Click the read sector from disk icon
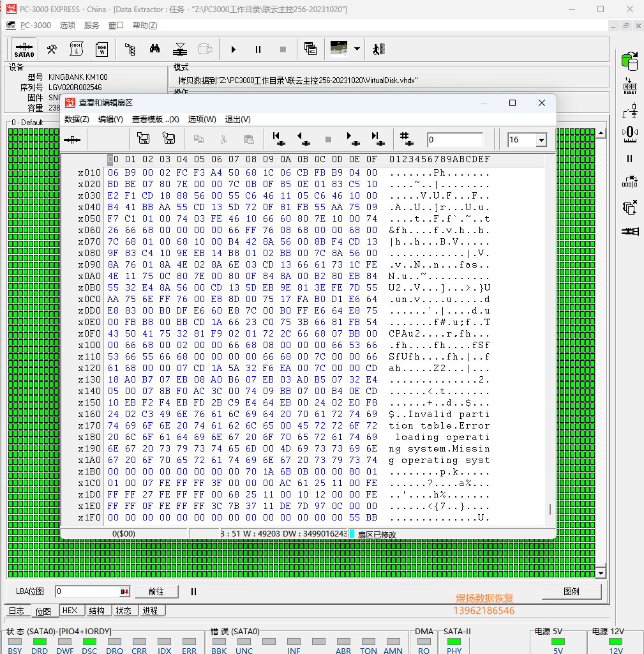644x654 pixels. 144,138
